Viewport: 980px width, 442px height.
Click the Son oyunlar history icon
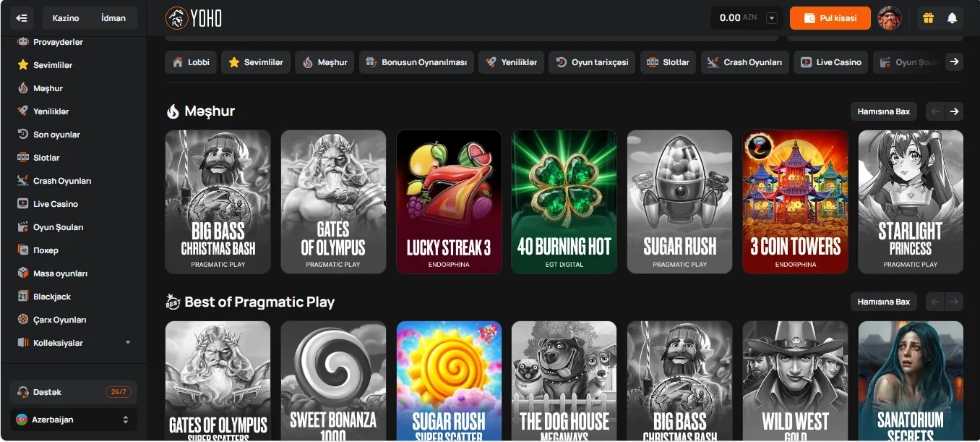tap(22, 135)
